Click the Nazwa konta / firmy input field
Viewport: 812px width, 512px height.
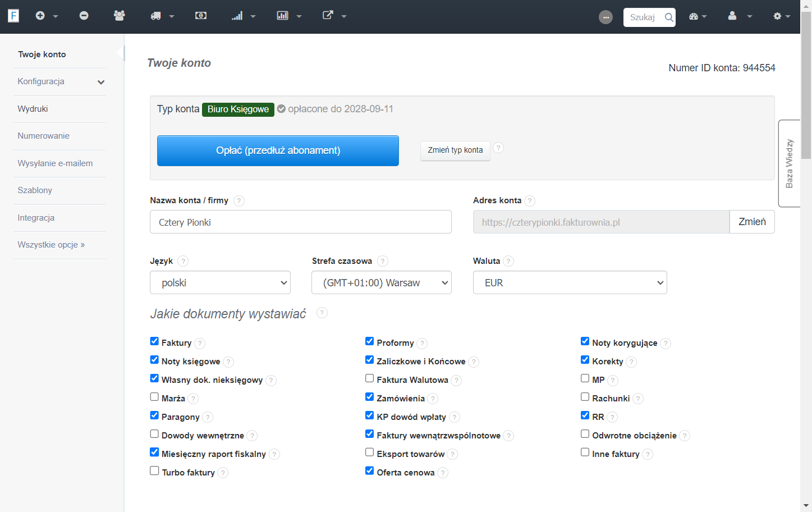click(301, 222)
